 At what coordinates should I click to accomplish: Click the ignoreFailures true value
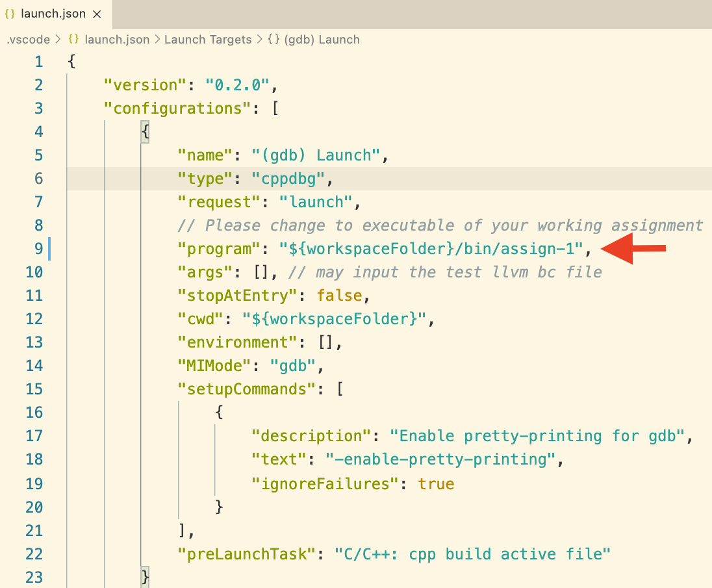[436, 483]
